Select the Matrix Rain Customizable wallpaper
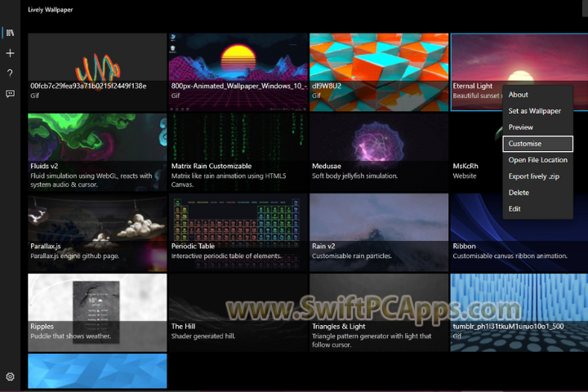This screenshot has width=588, height=392. pos(238,152)
